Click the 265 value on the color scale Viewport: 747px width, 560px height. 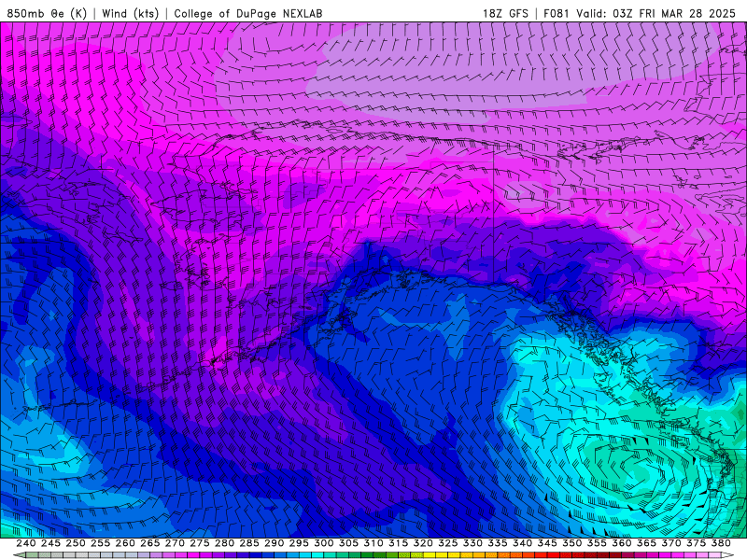(x=150, y=543)
